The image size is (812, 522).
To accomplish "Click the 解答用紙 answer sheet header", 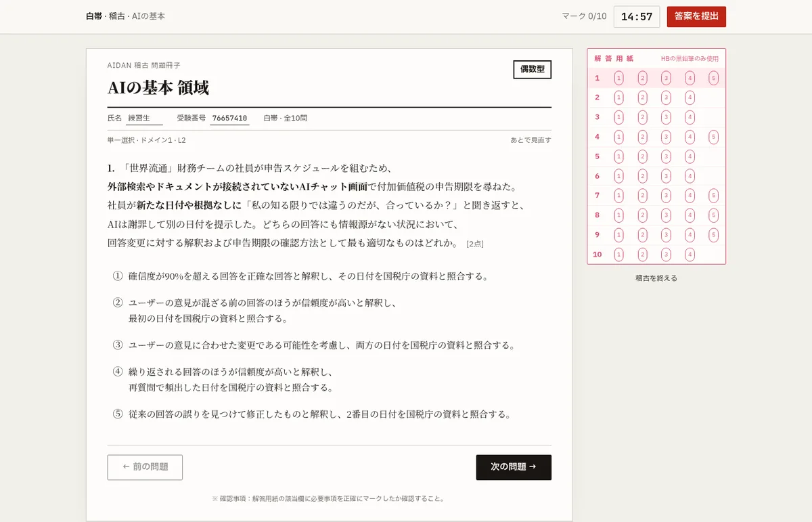I will click(x=614, y=59).
